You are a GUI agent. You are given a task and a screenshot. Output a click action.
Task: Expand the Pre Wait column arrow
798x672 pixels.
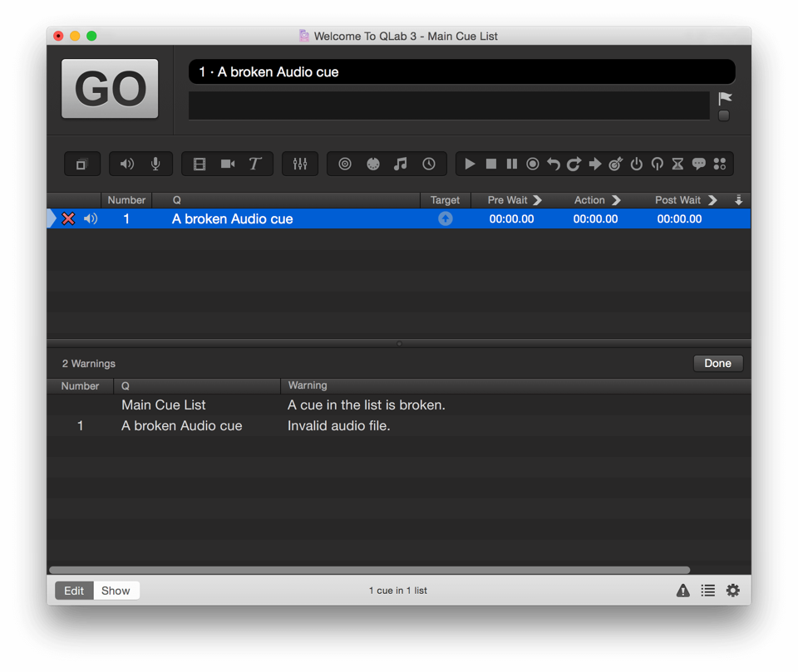pyautogui.click(x=537, y=200)
